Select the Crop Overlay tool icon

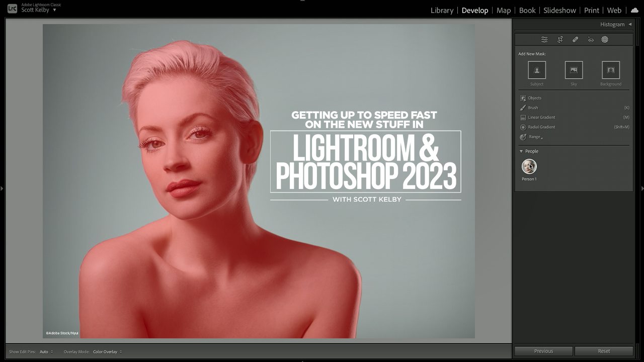[560, 40]
